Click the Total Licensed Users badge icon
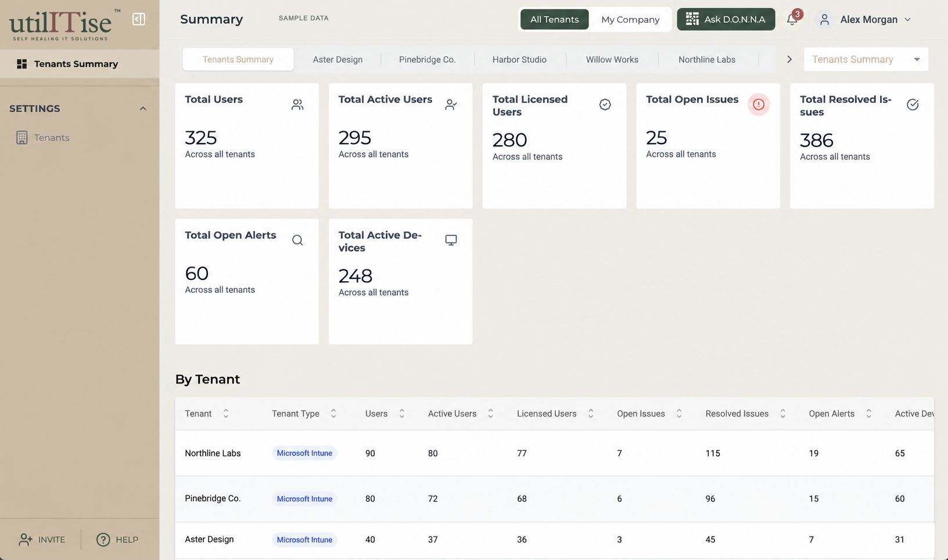Viewport: 948px width, 560px height. 605,105
